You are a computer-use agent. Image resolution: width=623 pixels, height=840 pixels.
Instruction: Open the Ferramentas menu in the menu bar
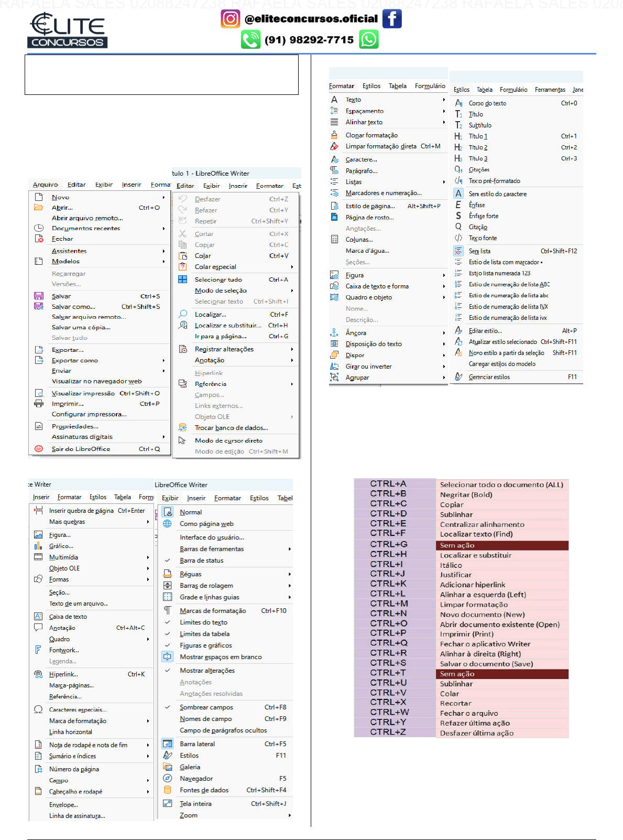click(550, 90)
